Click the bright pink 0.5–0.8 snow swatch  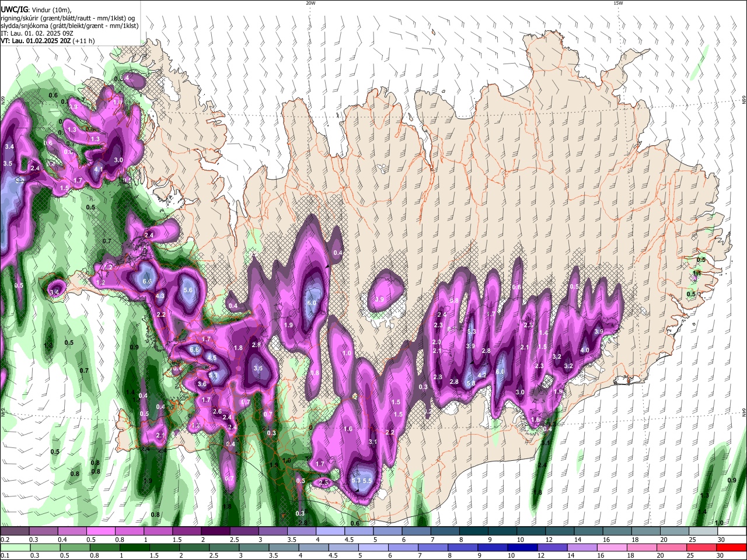point(100,531)
